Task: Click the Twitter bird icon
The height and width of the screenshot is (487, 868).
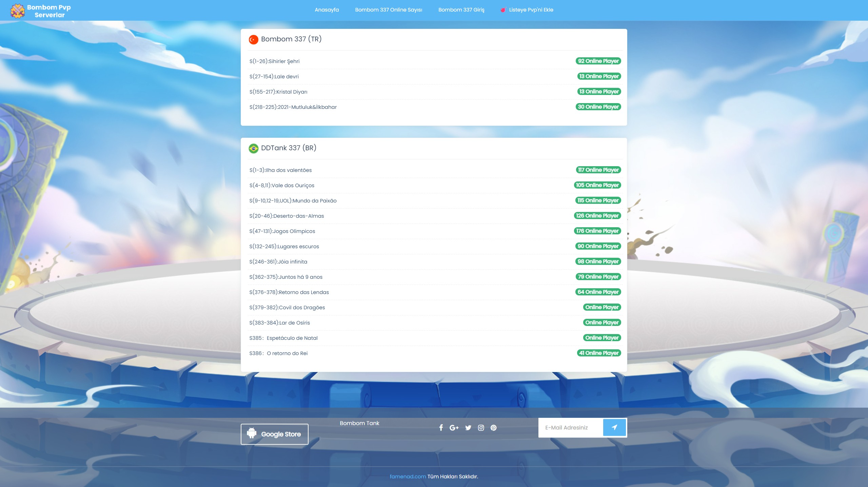Action: (468, 428)
